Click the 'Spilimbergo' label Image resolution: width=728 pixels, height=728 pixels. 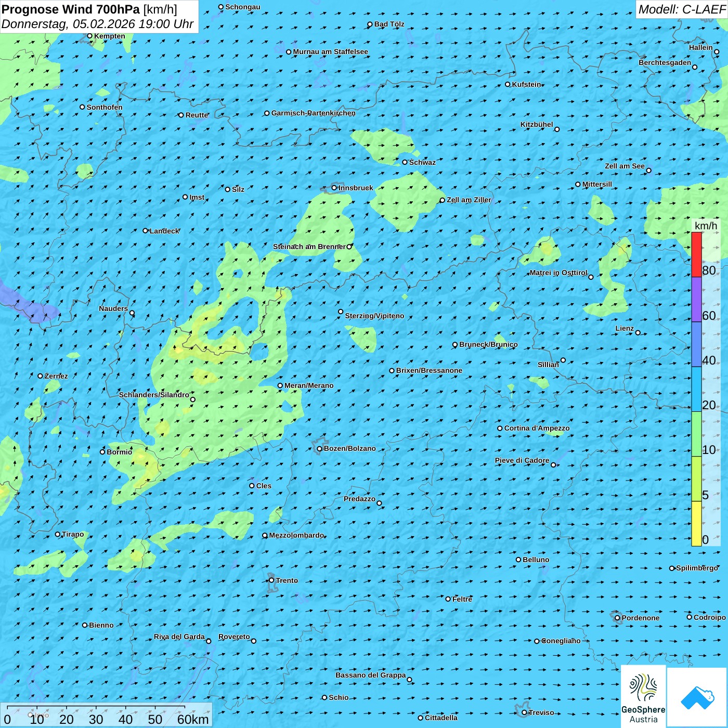[697, 568]
